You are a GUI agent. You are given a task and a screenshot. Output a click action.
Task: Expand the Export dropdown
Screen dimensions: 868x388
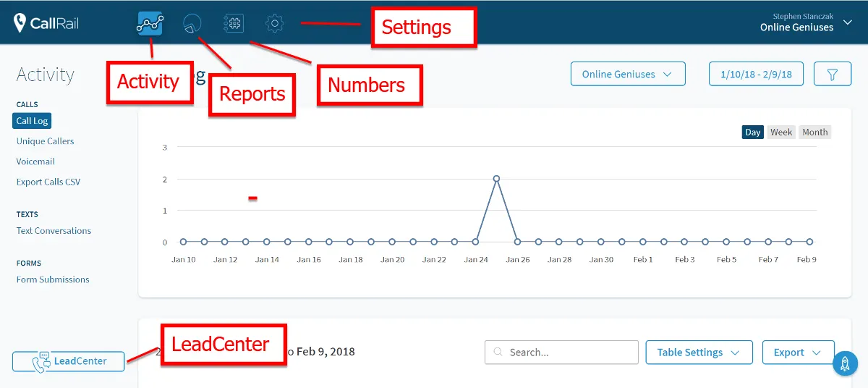click(799, 353)
